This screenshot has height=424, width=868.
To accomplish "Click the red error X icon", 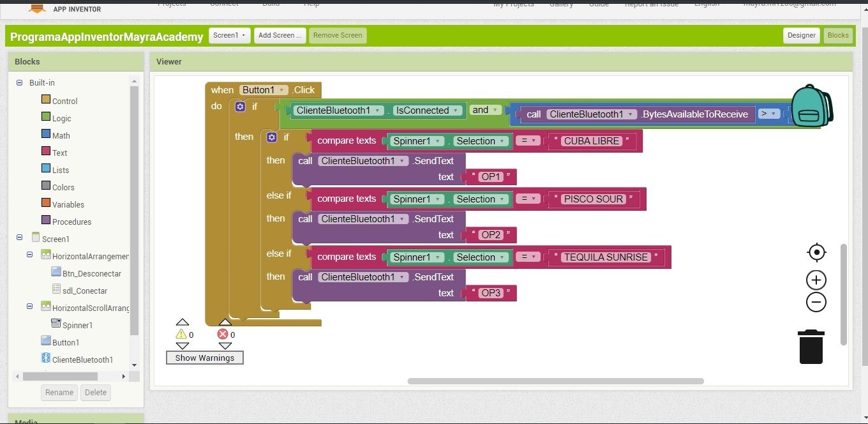I will point(223,334).
